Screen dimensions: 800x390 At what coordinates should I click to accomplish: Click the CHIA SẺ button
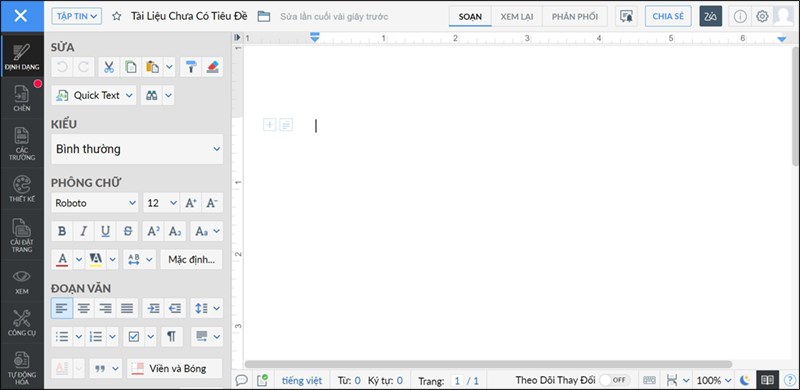[x=668, y=16]
